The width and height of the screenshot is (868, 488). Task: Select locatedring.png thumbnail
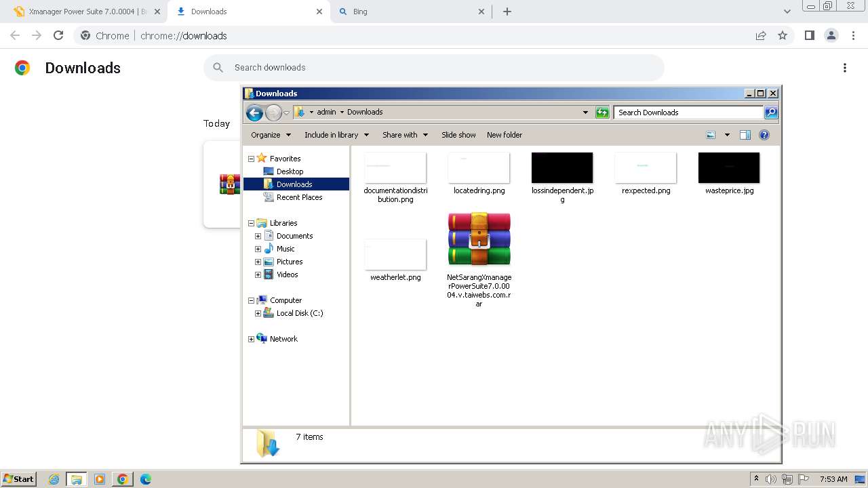click(479, 168)
